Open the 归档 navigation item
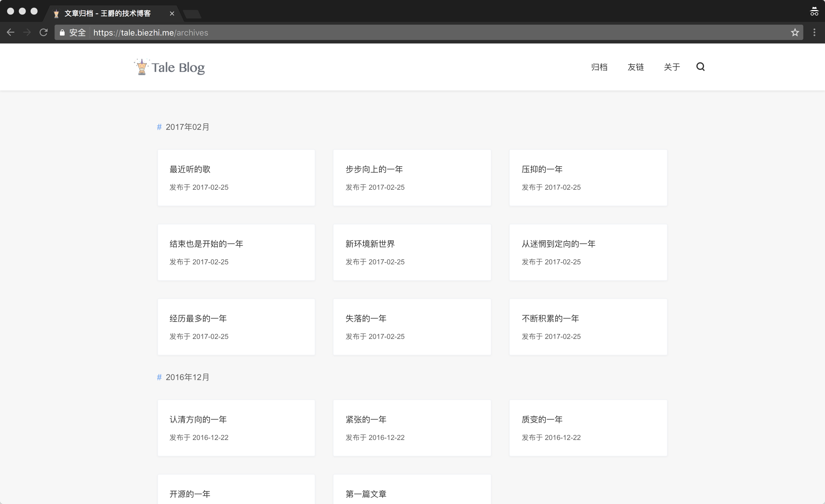 coord(599,67)
